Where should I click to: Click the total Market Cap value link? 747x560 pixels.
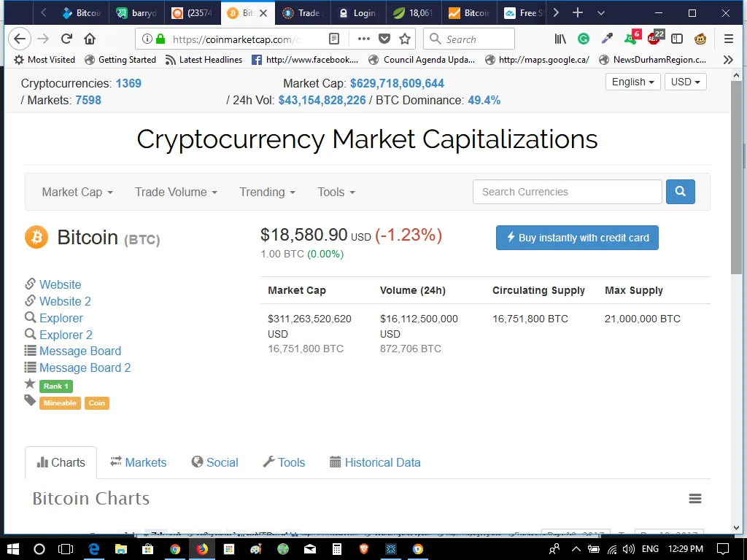point(397,83)
